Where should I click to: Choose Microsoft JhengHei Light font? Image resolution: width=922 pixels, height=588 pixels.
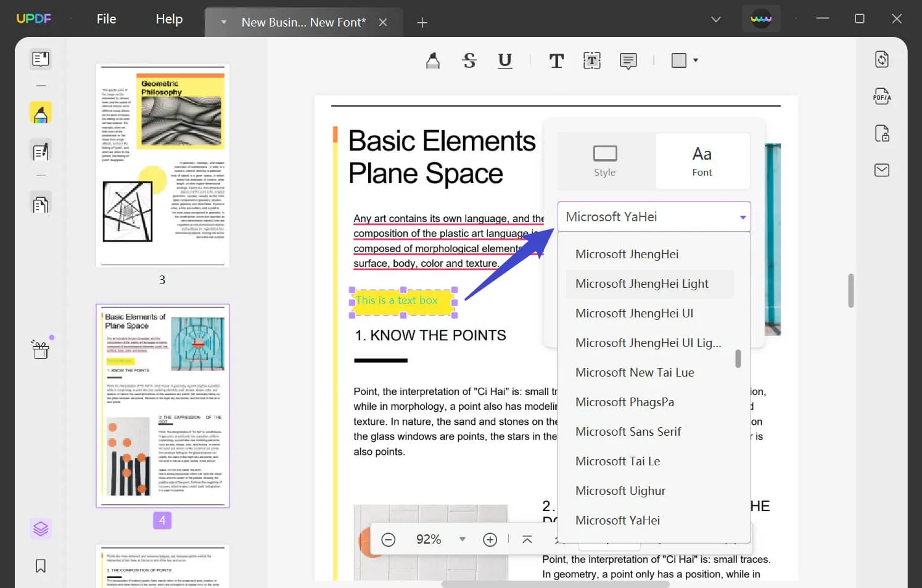650,284
